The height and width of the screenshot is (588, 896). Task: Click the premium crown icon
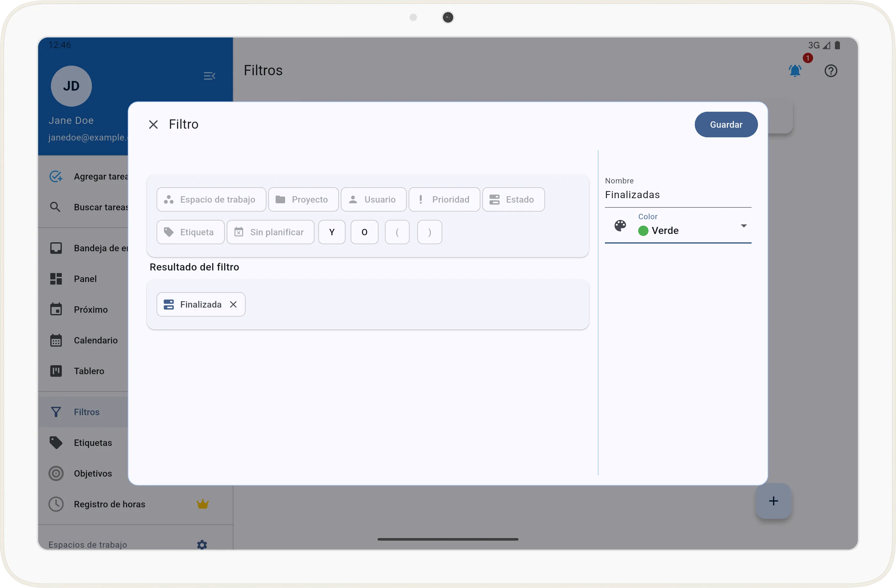[x=202, y=504]
